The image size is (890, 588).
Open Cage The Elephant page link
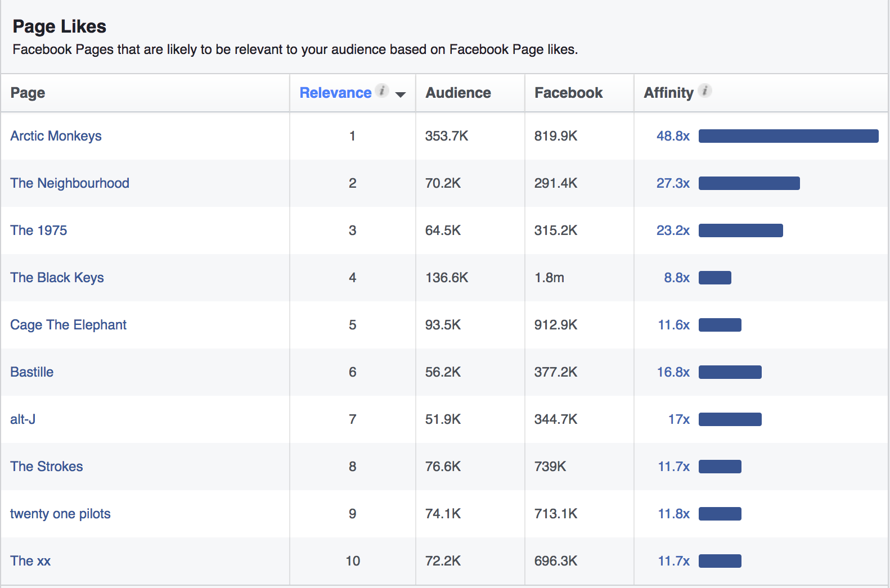tap(68, 325)
